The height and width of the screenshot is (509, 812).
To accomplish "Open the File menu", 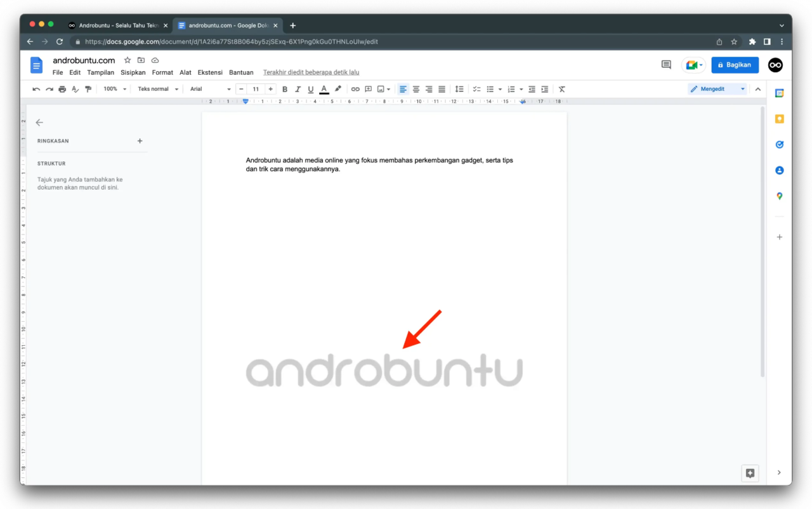I will pos(58,72).
